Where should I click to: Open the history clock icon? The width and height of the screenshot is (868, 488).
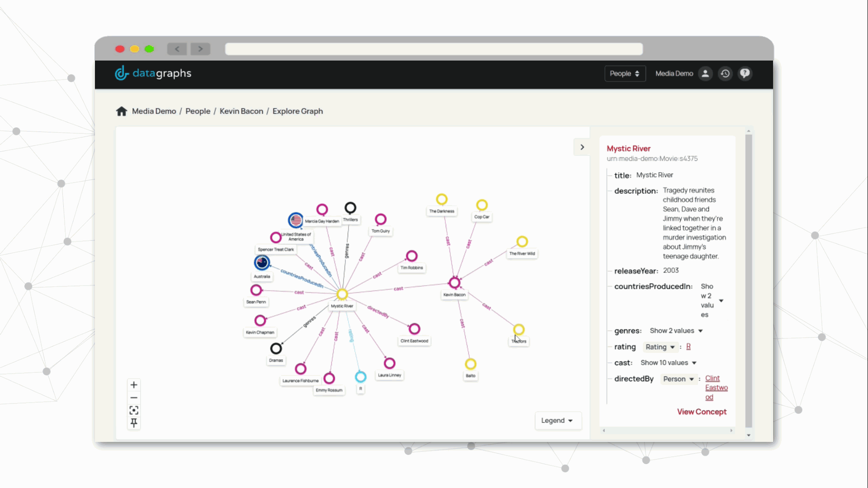[x=725, y=74]
